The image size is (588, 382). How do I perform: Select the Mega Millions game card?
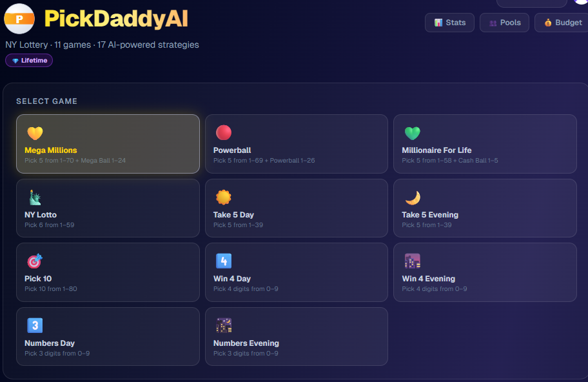coord(108,144)
